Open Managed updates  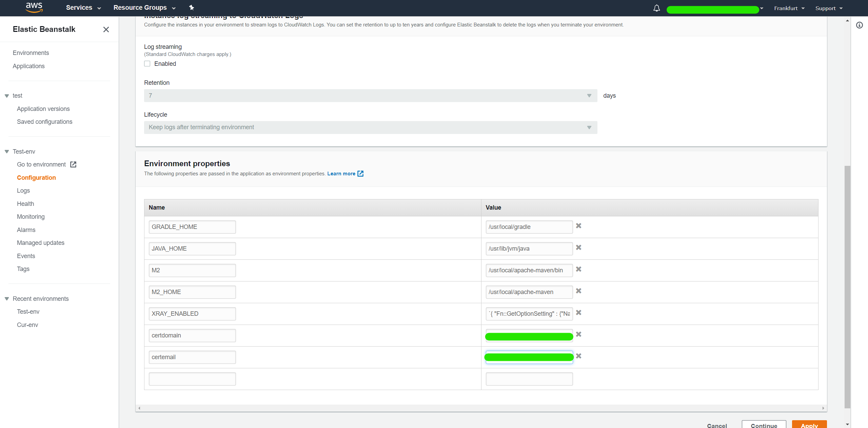click(x=41, y=243)
